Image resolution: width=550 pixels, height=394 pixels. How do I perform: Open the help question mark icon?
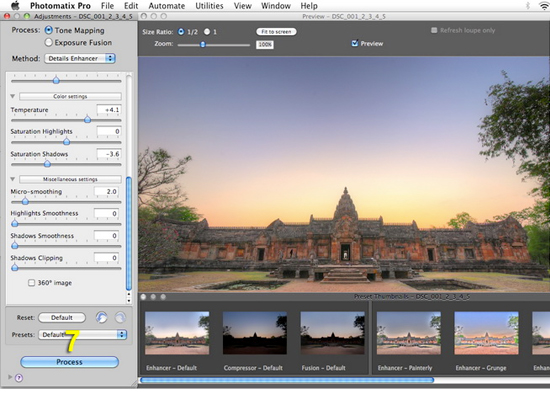tap(19, 378)
